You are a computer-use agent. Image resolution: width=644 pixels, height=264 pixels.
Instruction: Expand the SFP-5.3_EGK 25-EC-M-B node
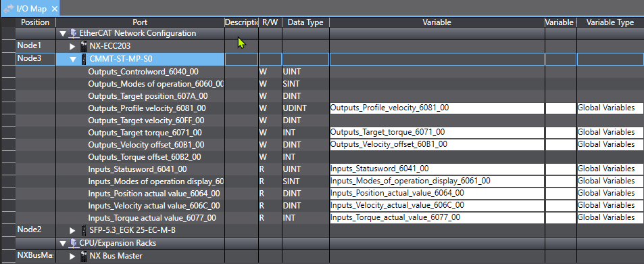pos(73,231)
